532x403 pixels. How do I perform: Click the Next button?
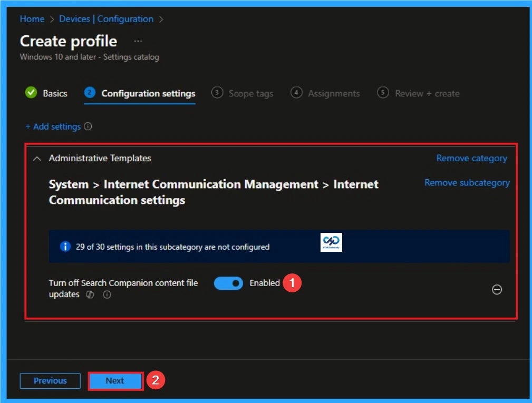coord(115,380)
